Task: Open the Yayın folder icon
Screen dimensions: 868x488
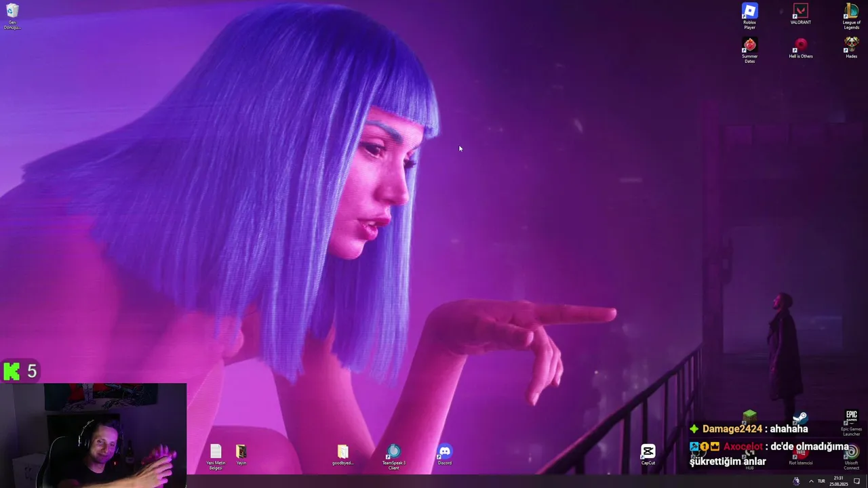Action: 241,455
